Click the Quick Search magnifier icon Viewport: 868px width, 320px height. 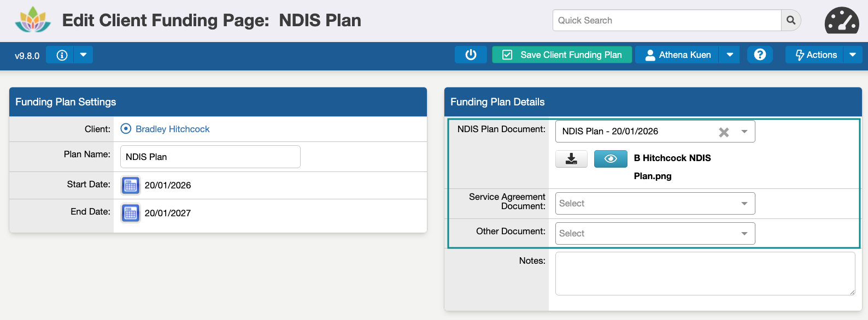pyautogui.click(x=791, y=20)
